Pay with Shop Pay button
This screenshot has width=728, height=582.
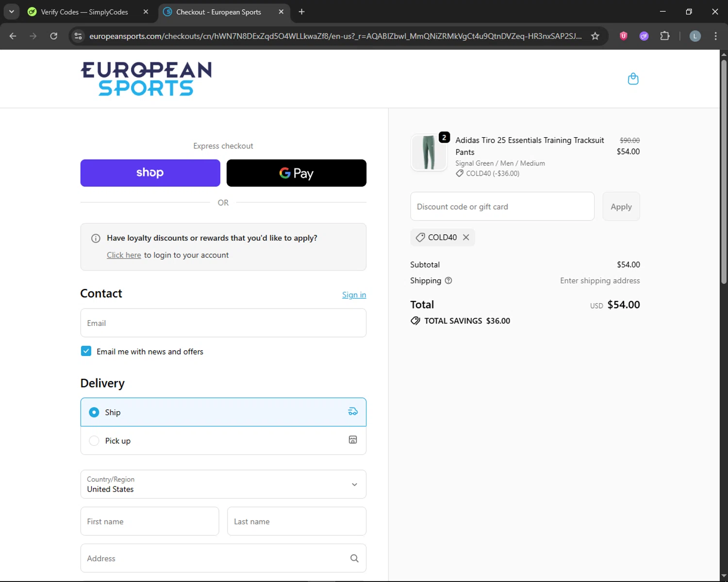150,173
